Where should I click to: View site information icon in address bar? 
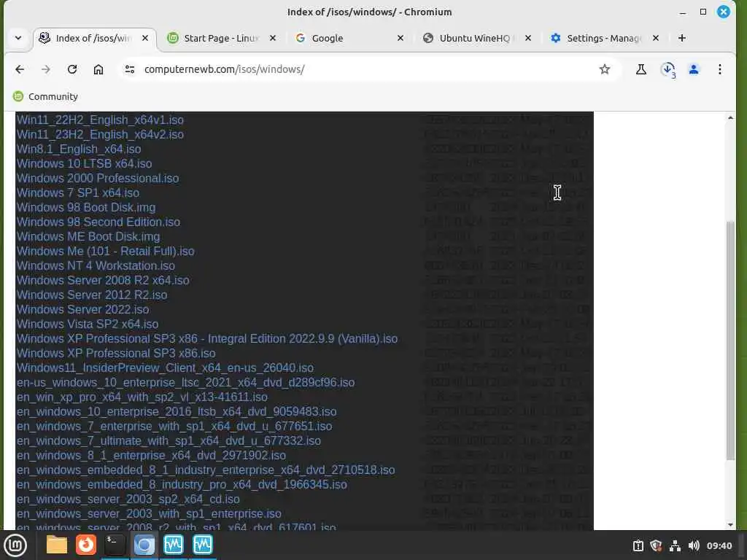pos(130,69)
